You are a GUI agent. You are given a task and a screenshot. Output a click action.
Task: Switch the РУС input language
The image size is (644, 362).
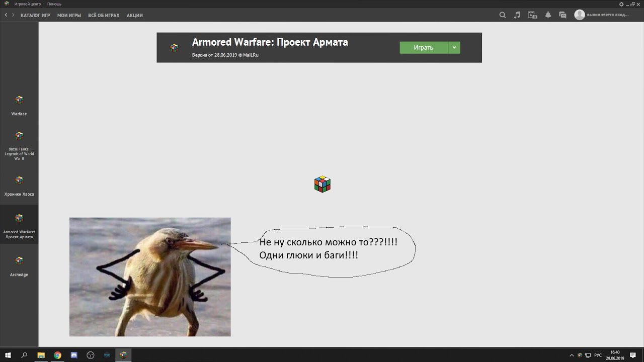click(x=598, y=355)
